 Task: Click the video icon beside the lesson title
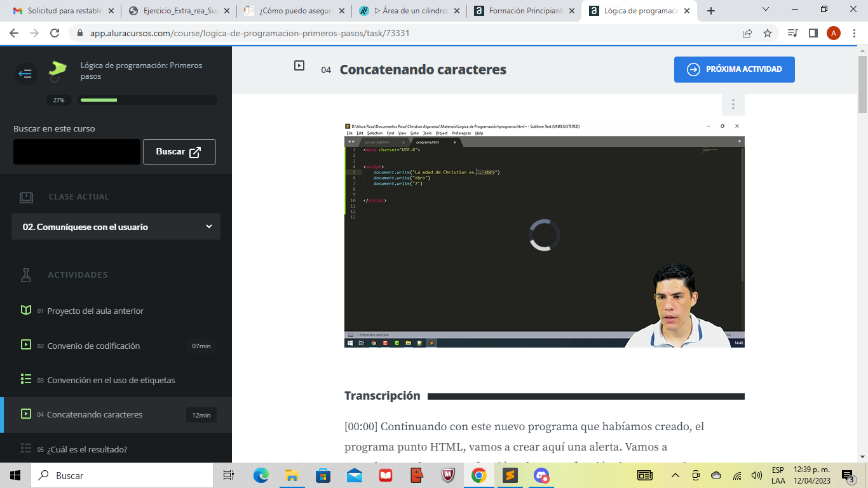pos(299,65)
